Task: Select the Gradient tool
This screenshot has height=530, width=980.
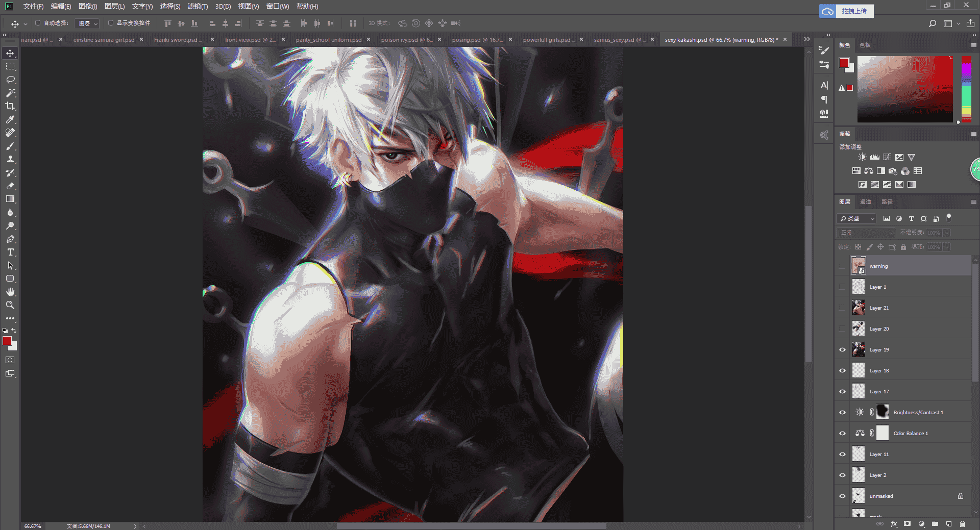Action: pos(10,199)
